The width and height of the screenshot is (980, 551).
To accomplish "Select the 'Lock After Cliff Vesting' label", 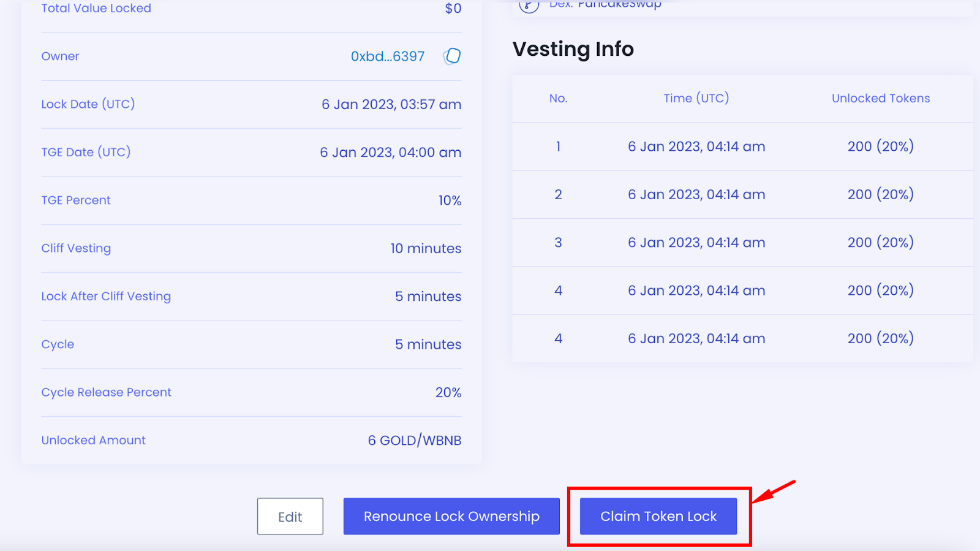I will (106, 296).
